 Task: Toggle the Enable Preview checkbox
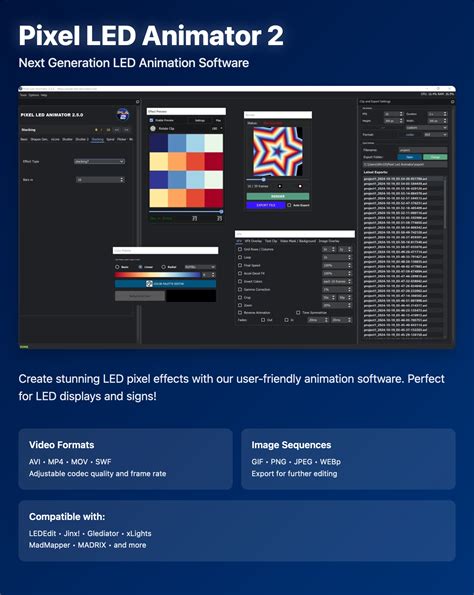(x=151, y=120)
